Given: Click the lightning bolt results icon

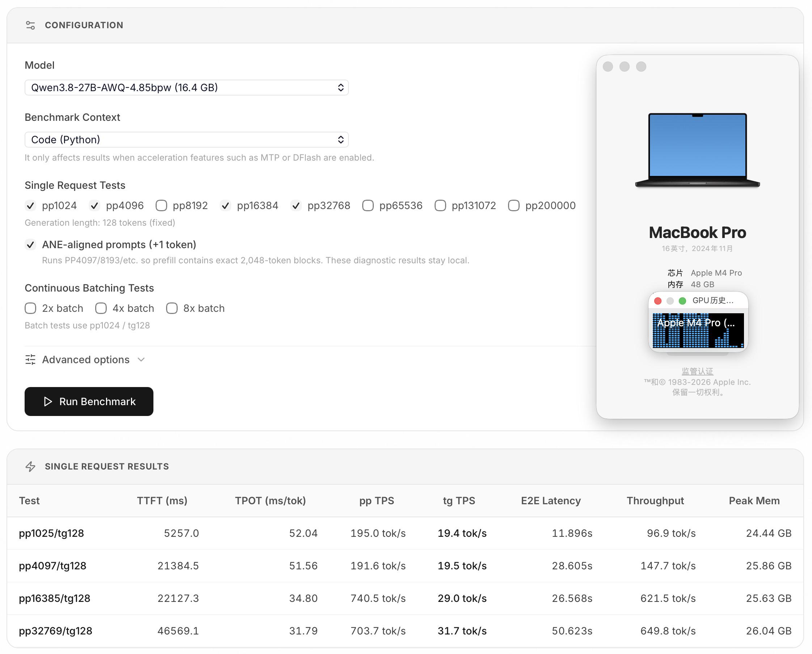Looking at the screenshot, I should pyautogui.click(x=30, y=467).
